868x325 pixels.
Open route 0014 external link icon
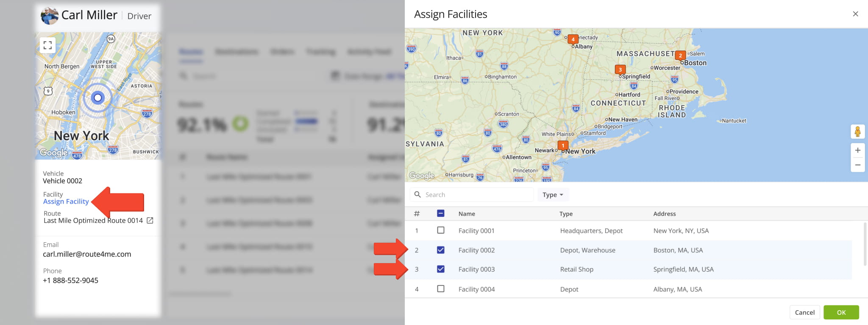(x=150, y=221)
